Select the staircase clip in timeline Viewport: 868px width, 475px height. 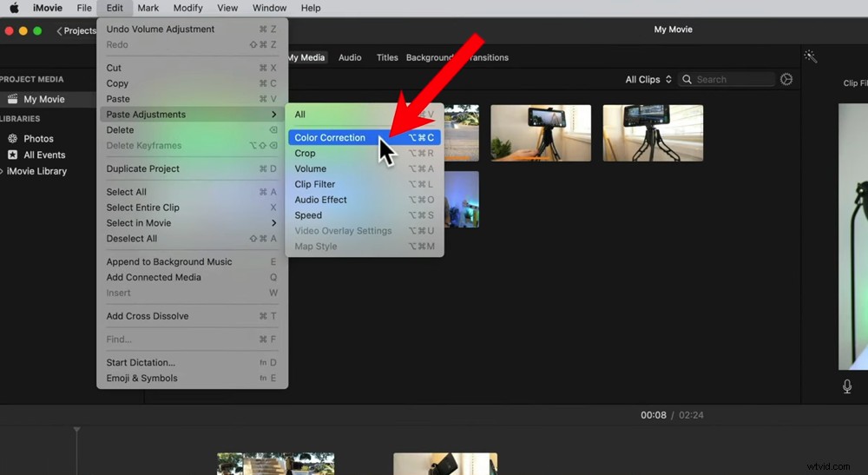pyautogui.click(x=276, y=464)
